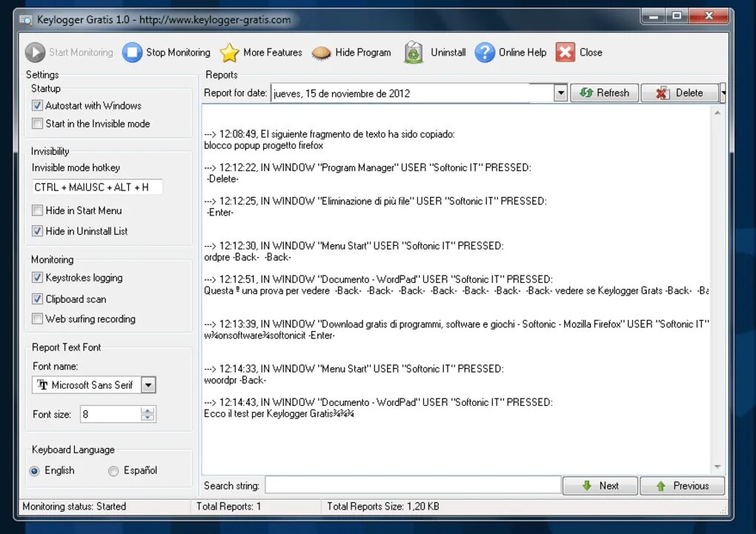Image resolution: width=756 pixels, height=534 pixels.
Task: Click the report scrollbar down arrow
Action: pos(717,467)
